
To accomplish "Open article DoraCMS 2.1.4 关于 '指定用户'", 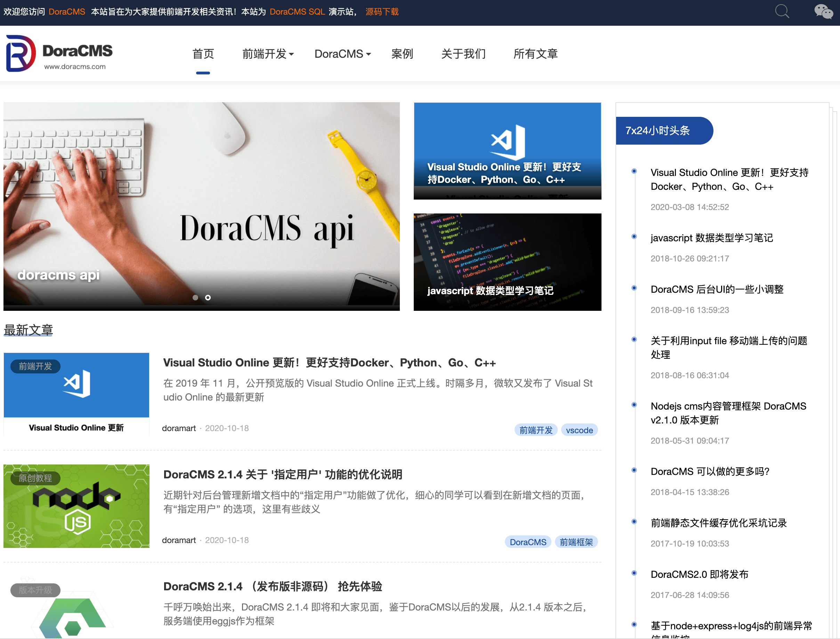I will pyautogui.click(x=283, y=474).
